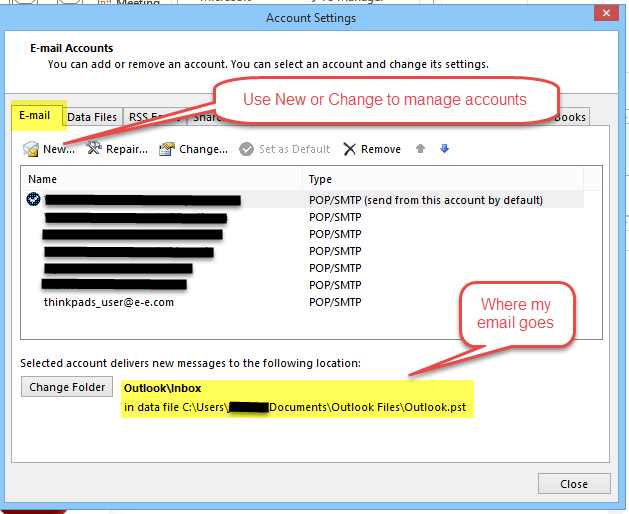Close the Account Settings dialog with X
This screenshot has width=629, height=514.
pos(606,13)
